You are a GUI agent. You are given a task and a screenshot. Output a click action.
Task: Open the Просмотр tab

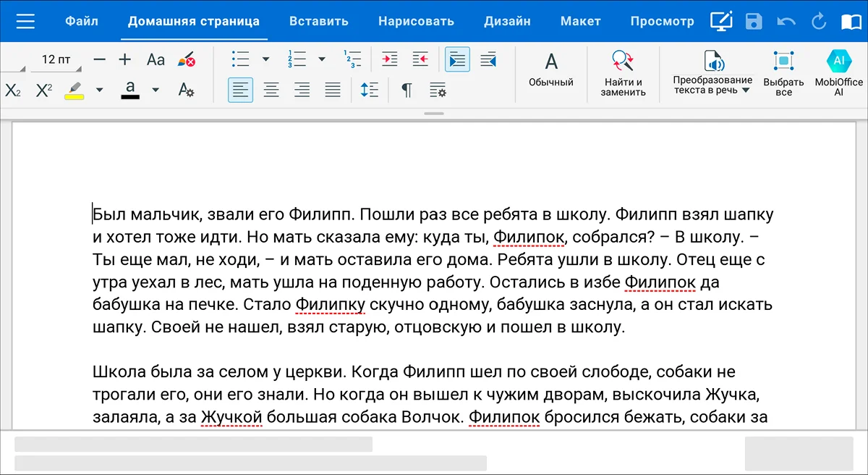pos(662,21)
